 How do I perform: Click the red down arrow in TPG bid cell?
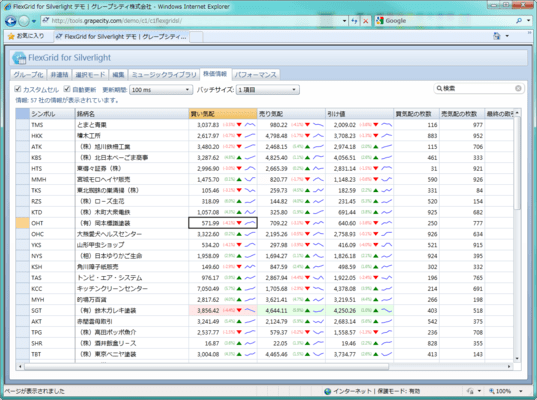click(x=239, y=332)
